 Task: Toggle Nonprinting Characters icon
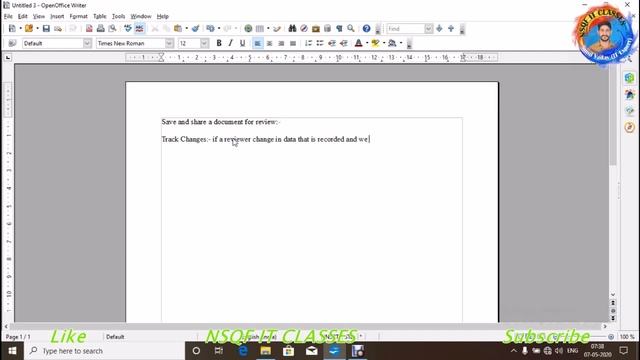click(339, 29)
